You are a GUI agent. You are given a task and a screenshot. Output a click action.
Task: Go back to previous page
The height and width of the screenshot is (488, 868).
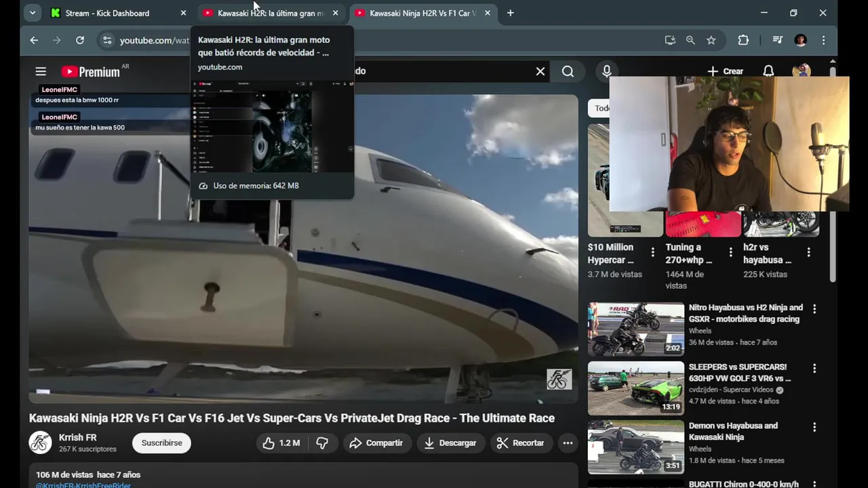point(34,41)
